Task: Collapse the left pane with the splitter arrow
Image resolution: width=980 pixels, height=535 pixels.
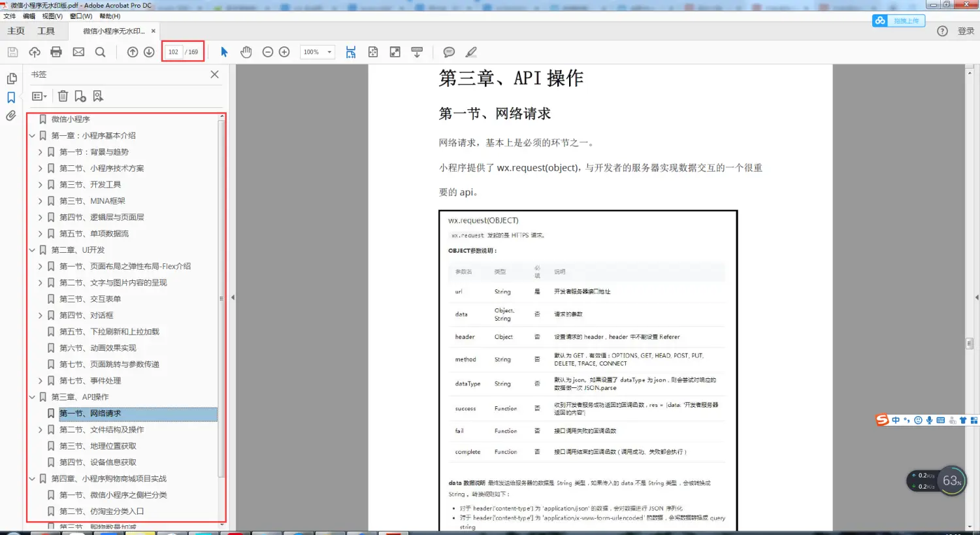Action: click(x=233, y=298)
